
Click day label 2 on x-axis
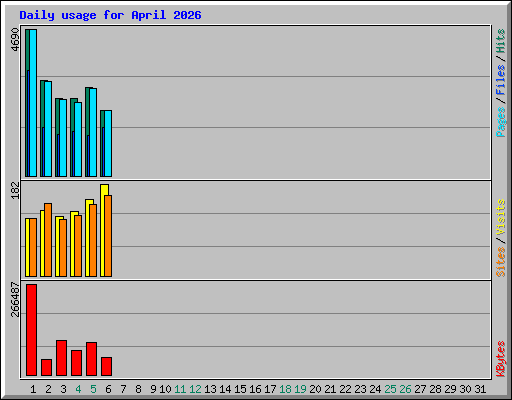48,389
